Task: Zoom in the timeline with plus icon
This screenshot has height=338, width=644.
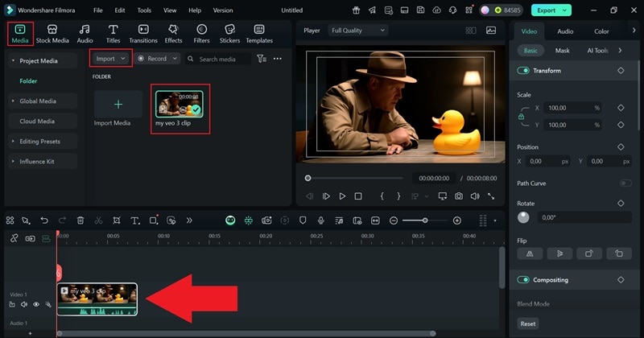Action: pyautogui.click(x=456, y=221)
